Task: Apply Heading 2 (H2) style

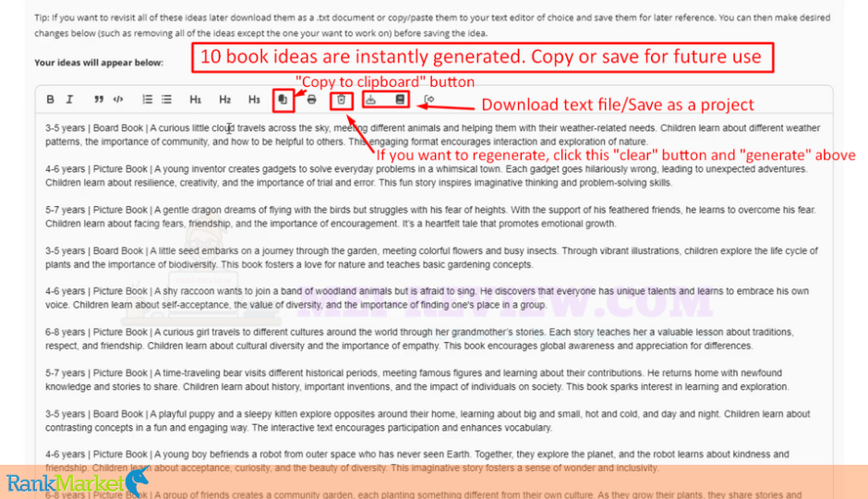Action: pyautogui.click(x=224, y=100)
